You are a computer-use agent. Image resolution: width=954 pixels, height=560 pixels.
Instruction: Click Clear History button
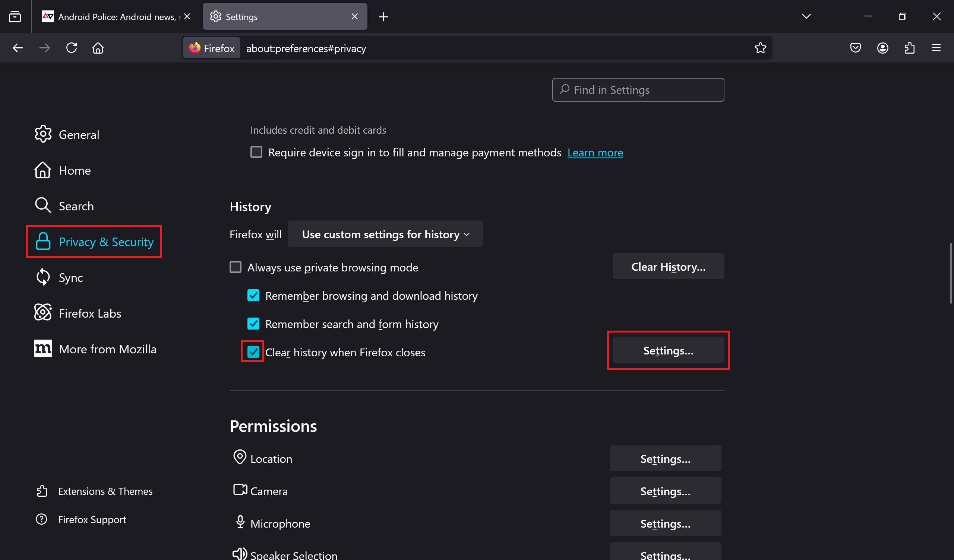[669, 266]
